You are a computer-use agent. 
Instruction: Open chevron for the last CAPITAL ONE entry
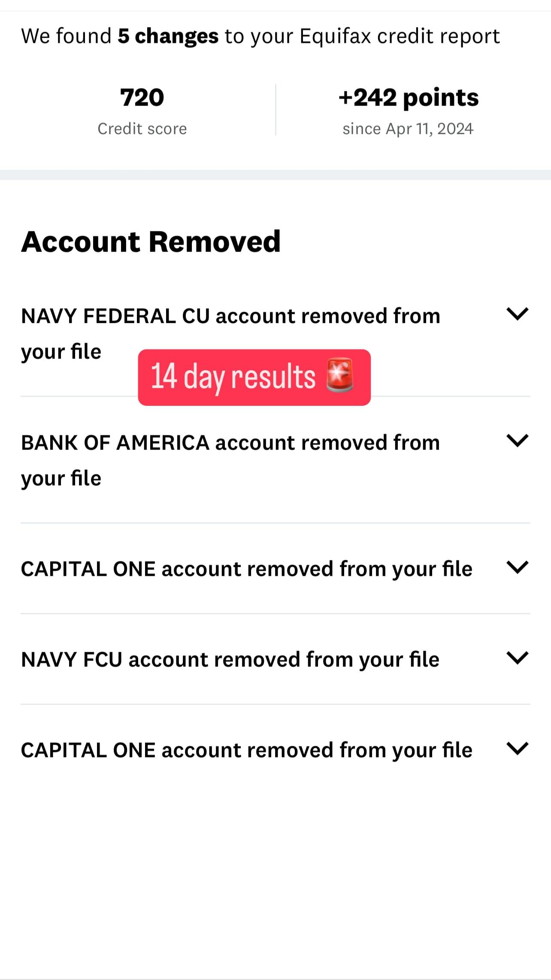click(517, 749)
